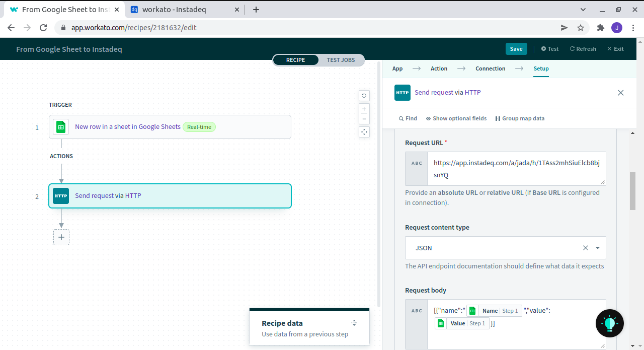Click the Google Sheets icon in step 1
This screenshot has height=350, width=644.
point(61,127)
